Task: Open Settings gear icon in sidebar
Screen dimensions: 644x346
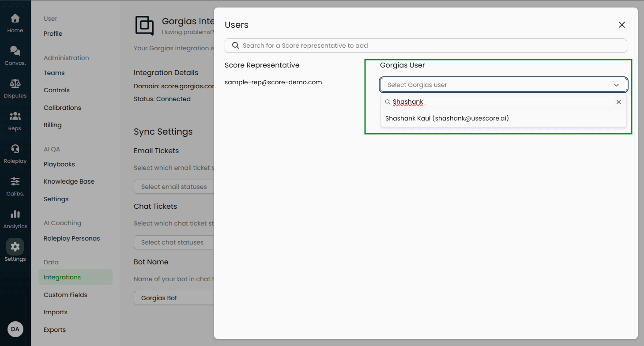Action: click(15, 246)
